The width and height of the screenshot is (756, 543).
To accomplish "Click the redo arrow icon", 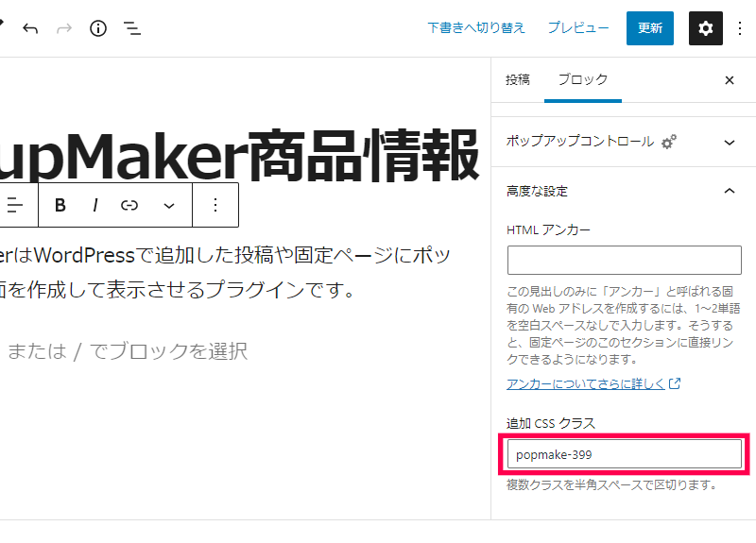I will (64, 28).
